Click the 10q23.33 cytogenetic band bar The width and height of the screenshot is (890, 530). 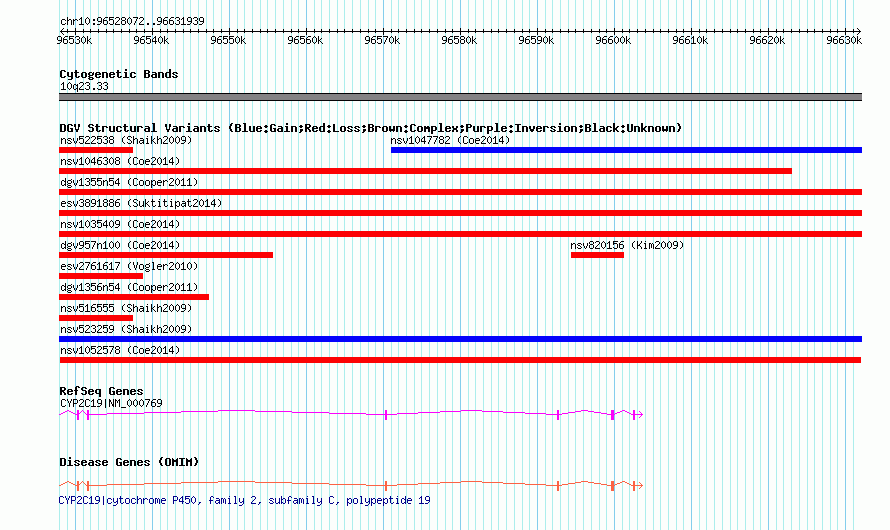[x=460, y=97]
